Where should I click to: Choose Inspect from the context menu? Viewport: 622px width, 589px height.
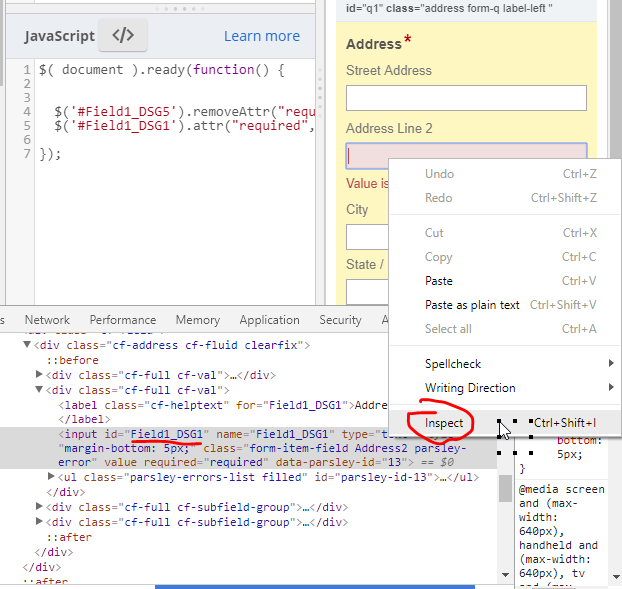click(444, 423)
